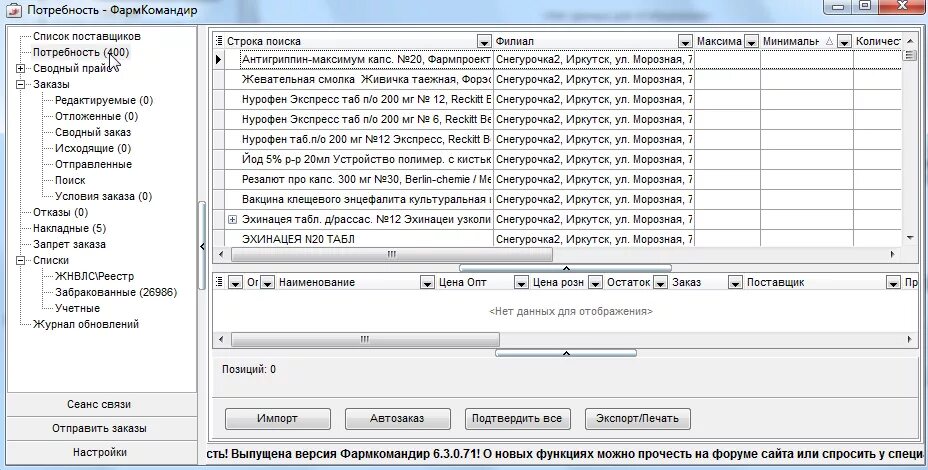Screen dimensions: 928x470
Task: Open Забракованные (26986) list
Action: (116, 292)
